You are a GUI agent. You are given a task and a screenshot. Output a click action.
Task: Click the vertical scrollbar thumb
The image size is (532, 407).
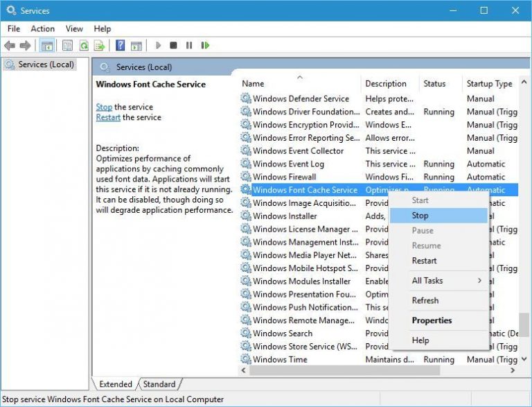coord(524,324)
